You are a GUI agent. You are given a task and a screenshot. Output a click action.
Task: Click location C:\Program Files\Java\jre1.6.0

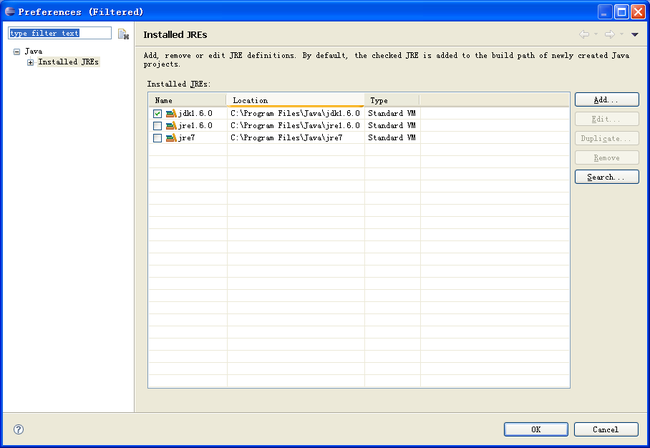click(295, 125)
